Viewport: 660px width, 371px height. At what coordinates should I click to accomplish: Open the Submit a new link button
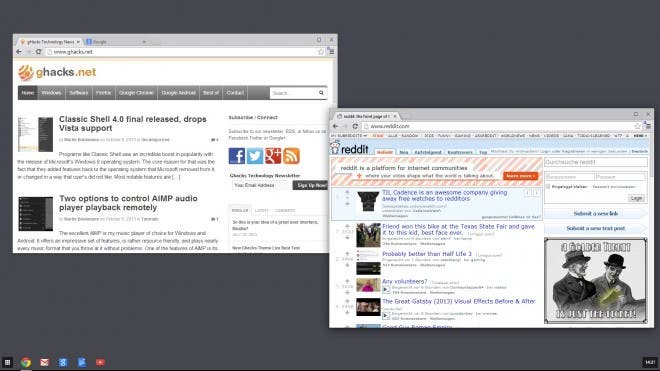596,214
